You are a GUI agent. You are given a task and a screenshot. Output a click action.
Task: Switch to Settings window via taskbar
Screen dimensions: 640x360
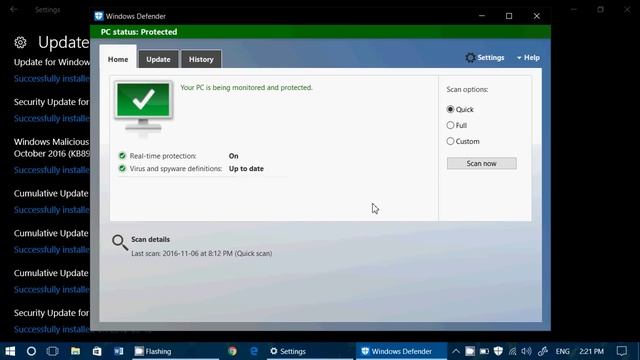(310, 351)
